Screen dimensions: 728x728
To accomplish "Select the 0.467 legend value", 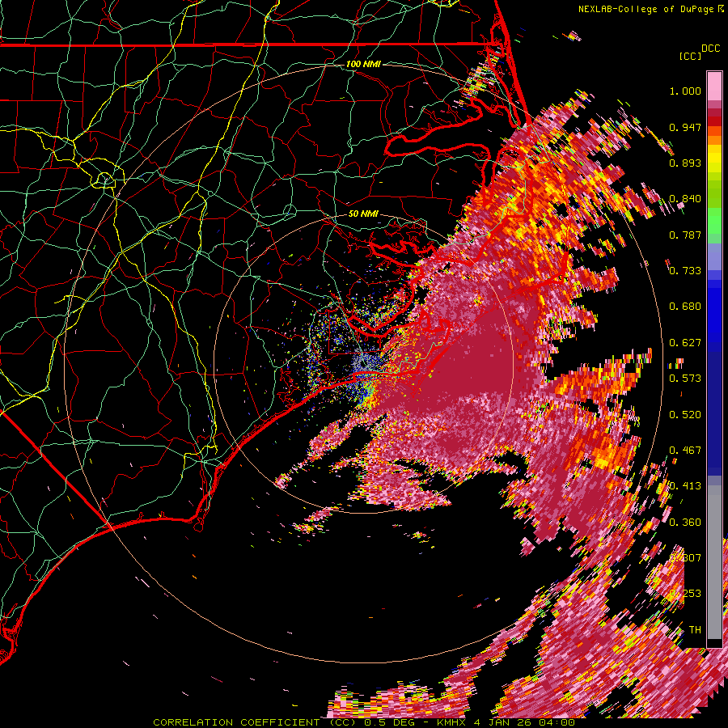I will point(685,451).
